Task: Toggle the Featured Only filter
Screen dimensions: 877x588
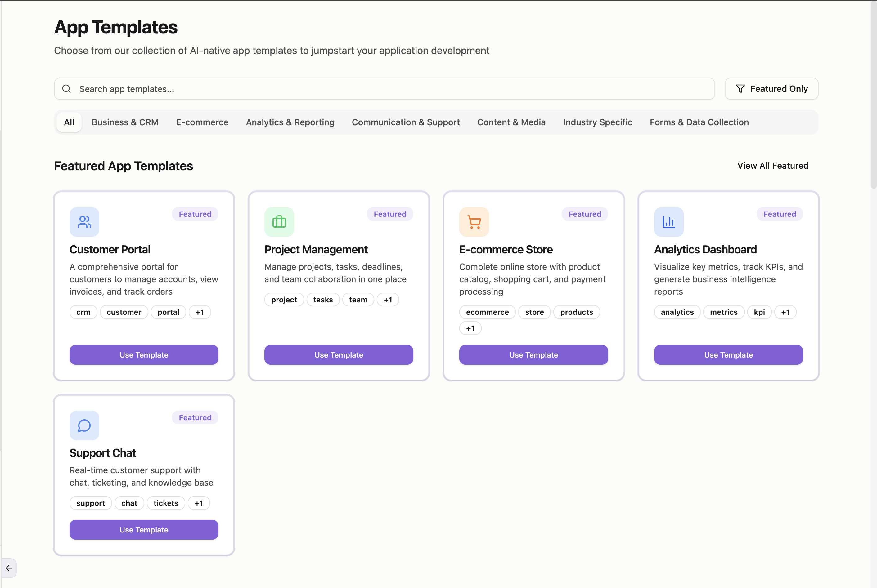Action: pos(771,89)
